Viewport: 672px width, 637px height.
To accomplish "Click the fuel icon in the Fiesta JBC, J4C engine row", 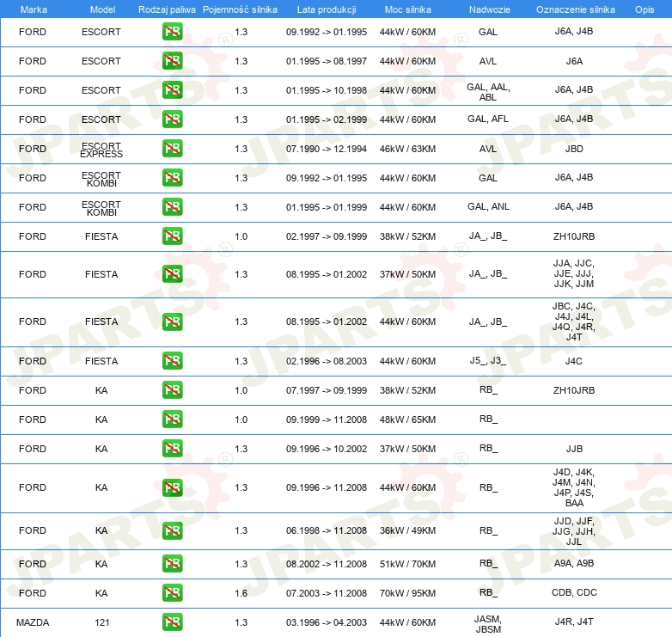I will [x=172, y=322].
